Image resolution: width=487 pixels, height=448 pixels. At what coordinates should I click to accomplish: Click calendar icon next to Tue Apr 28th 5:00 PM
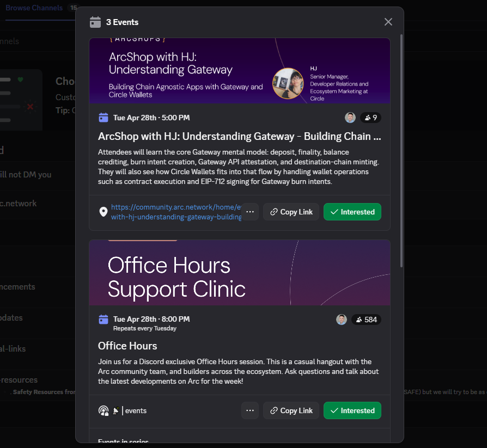pyautogui.click(x=104, y=118)
